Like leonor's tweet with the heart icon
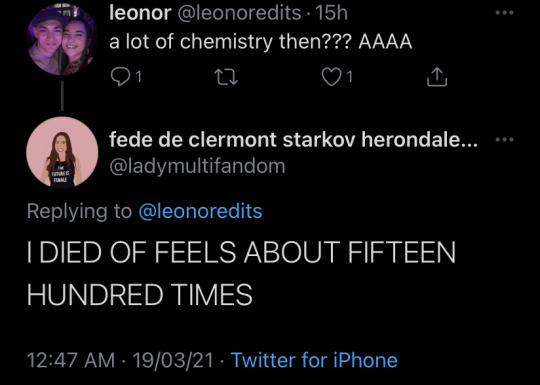Screen dimensions: 540x385 pos(331,77)
